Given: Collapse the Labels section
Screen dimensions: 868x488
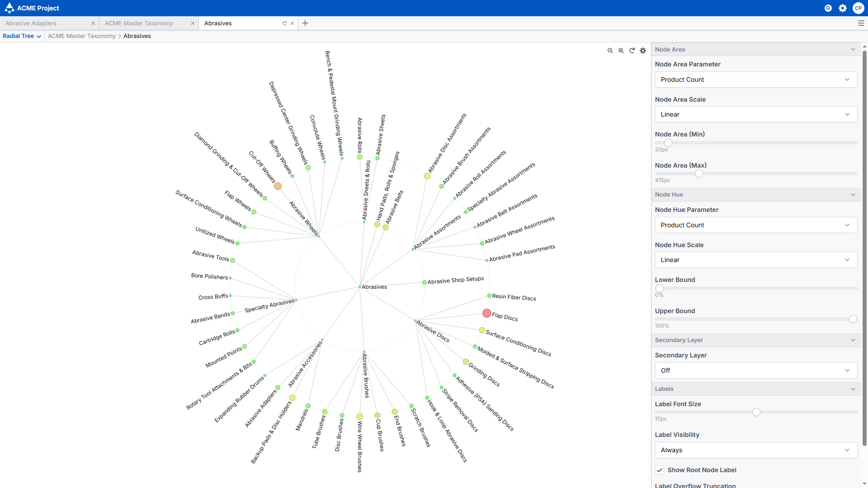Looking at the screenshot, I should tap(755, 389).
